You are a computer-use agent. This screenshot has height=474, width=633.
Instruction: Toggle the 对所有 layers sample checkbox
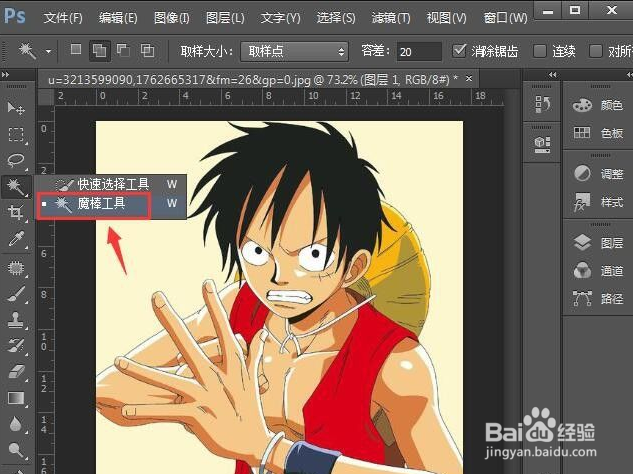[x=595, y=51]
